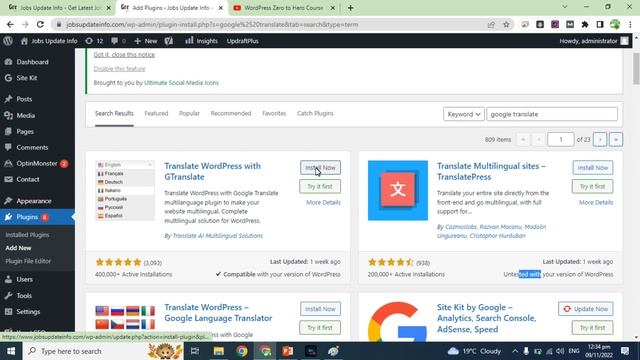Click the Windows taskbar search box
The width and height of the screenshot is (640, 360).
coord(103,351)
